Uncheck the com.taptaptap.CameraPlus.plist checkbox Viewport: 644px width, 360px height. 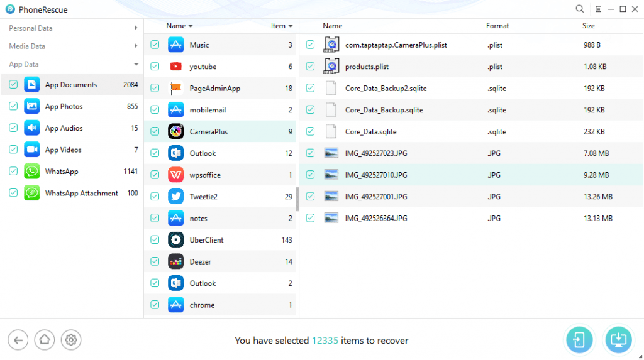click(310, 45)
